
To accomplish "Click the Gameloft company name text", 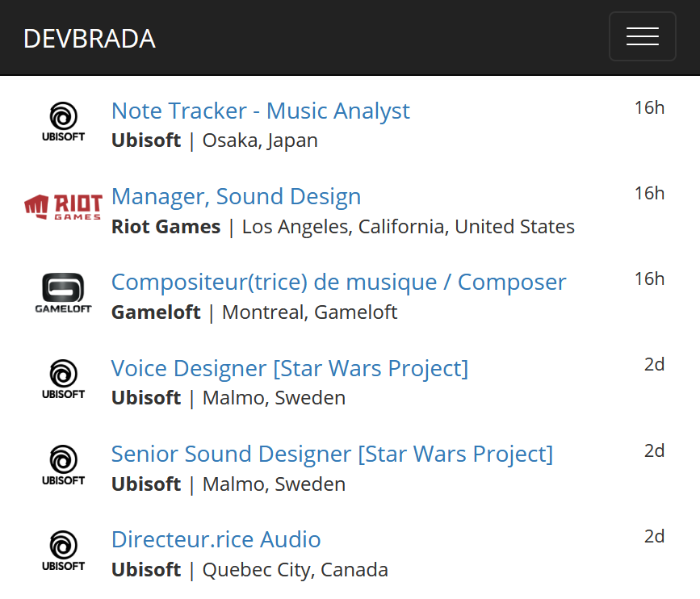I will pos(155,312).
